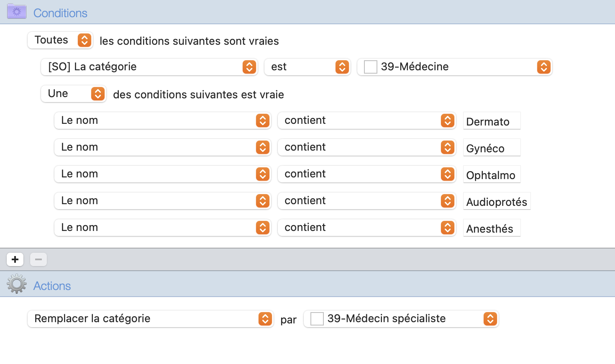Click the Actions gear icon
615x364 pixels.
click(17, 284)
